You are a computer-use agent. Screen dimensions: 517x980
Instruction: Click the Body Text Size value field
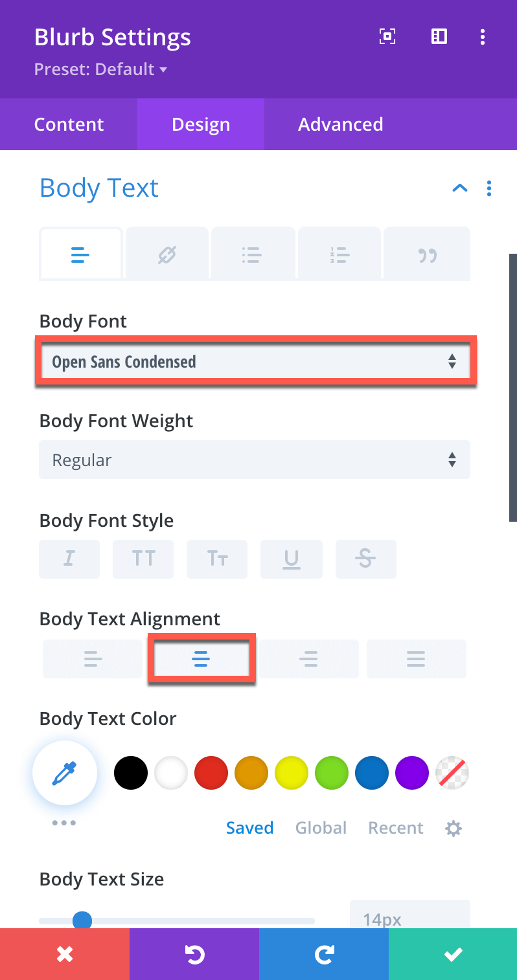tap(410, 917)
